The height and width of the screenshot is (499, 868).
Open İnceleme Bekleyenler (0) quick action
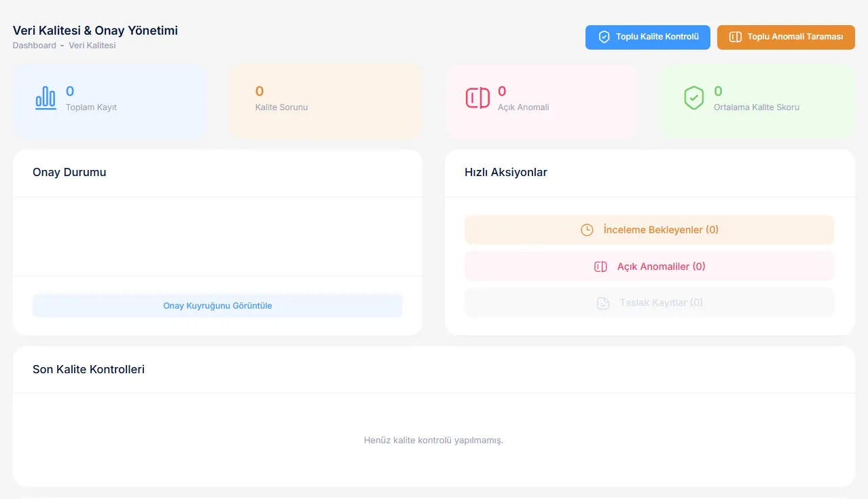click(x=660, y=230)
